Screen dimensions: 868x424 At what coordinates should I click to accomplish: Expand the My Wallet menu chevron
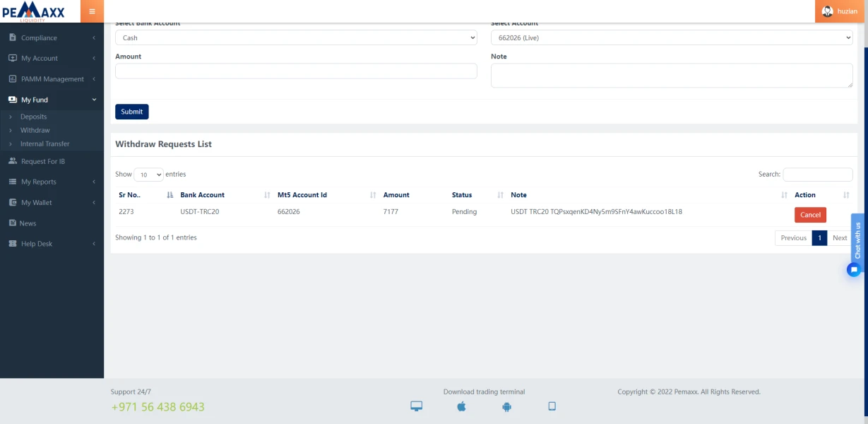(94, 202)
